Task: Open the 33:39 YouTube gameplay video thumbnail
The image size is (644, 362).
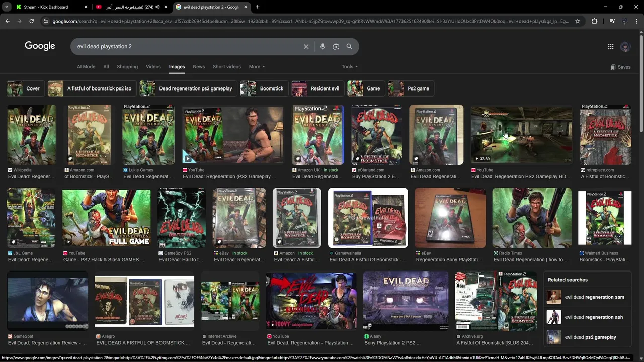Action: pyautogui.click(x=521, y=135)
